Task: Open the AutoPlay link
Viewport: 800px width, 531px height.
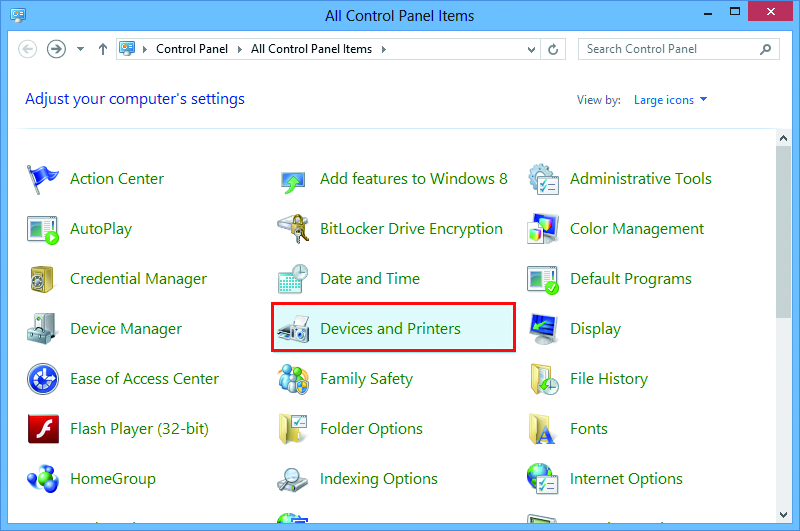Action: (101, 229)
